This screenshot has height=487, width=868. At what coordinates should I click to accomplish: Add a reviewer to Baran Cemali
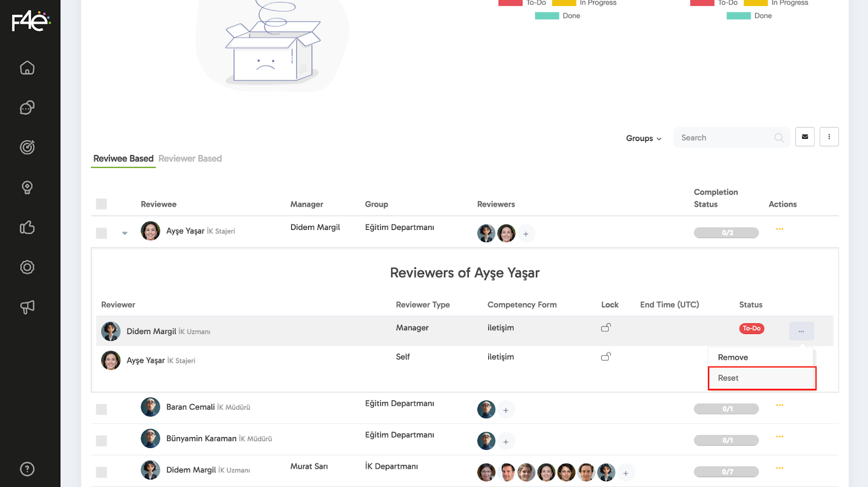coord(506,411)
